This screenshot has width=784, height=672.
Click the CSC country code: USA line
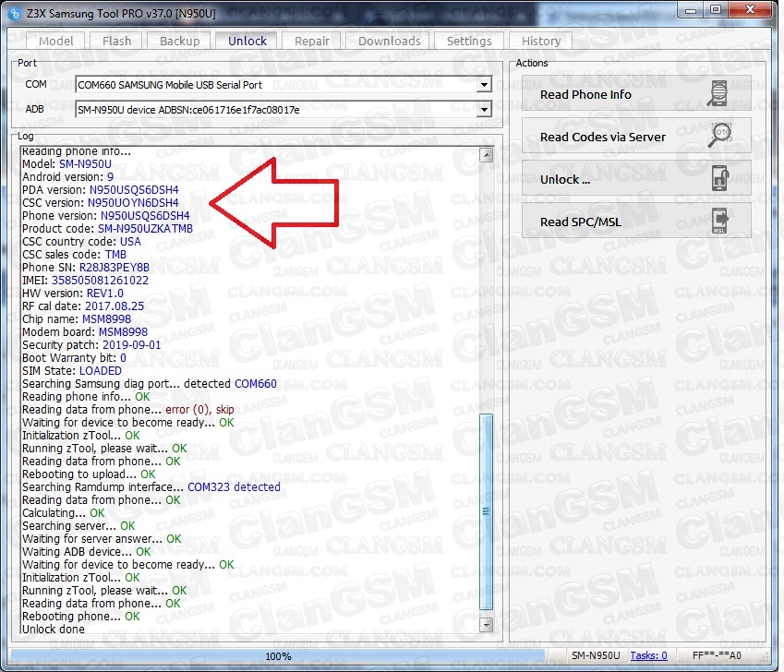pyautogui.click(x=81, y=242)
